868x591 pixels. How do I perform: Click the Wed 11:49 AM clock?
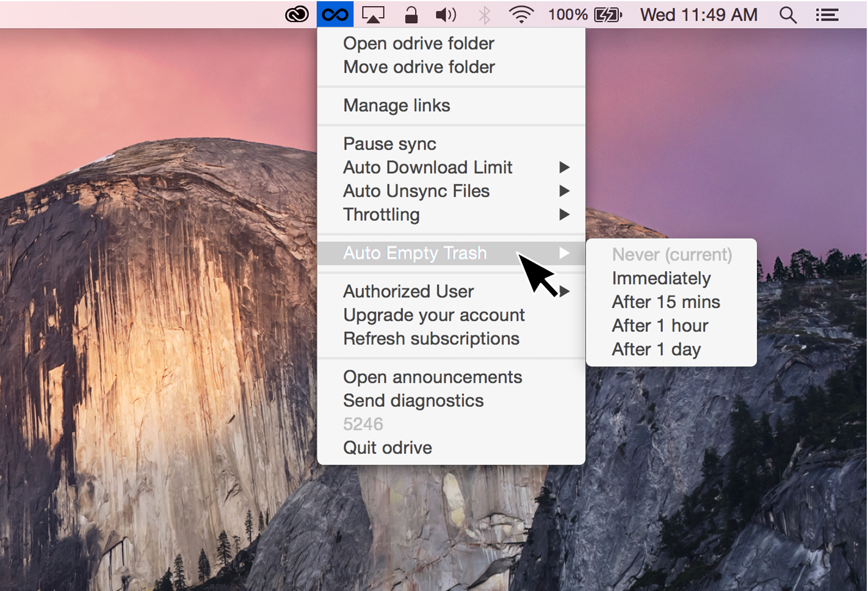pos(698,15)
